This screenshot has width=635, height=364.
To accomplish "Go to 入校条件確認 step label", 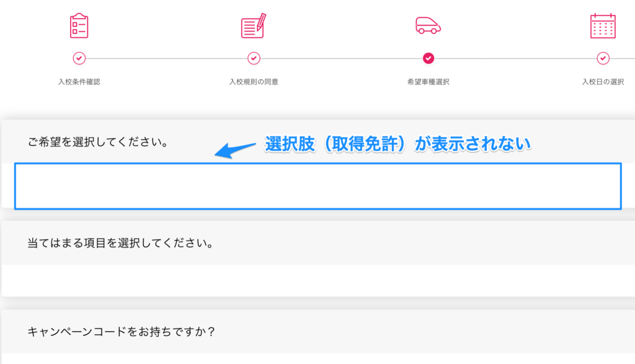I will [79, 82].
